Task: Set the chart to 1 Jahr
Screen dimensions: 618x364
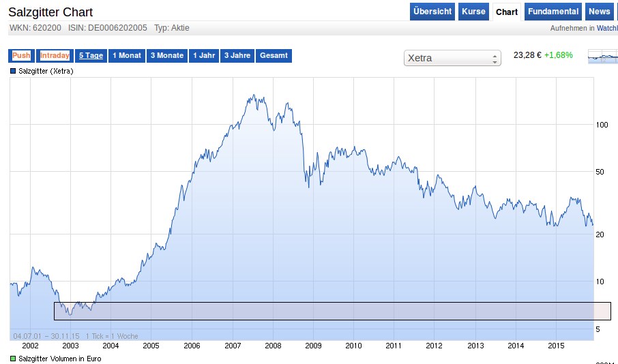Action: [204, 55]
